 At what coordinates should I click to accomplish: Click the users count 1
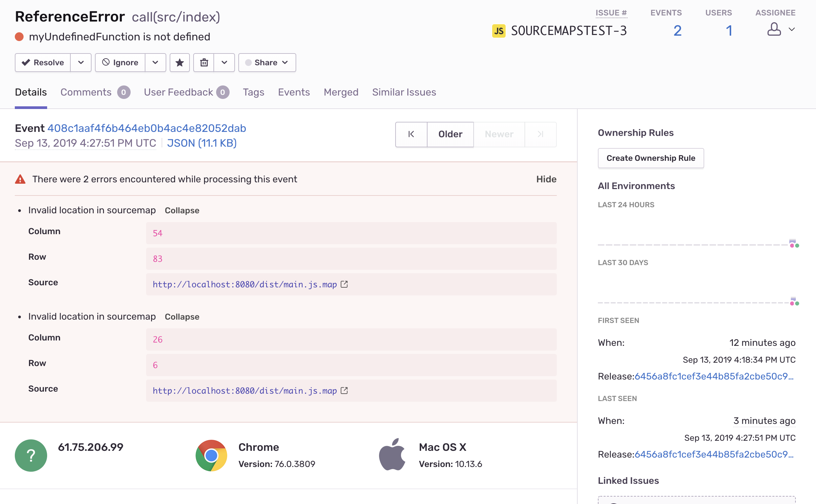[x=729, y=31]
